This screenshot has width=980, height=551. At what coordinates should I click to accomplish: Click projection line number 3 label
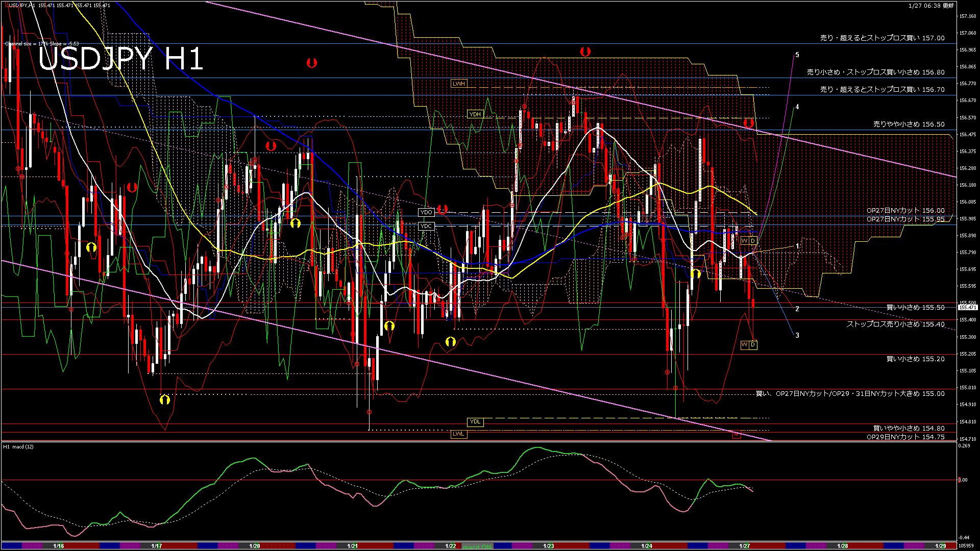point(797,335)
